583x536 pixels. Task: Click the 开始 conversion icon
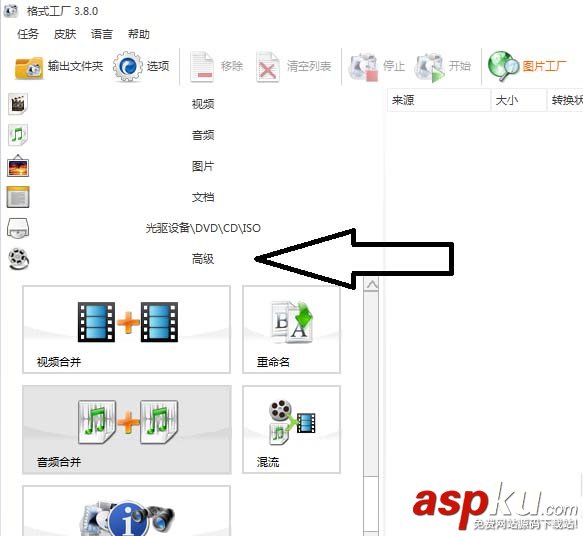[x=429, y=67]
